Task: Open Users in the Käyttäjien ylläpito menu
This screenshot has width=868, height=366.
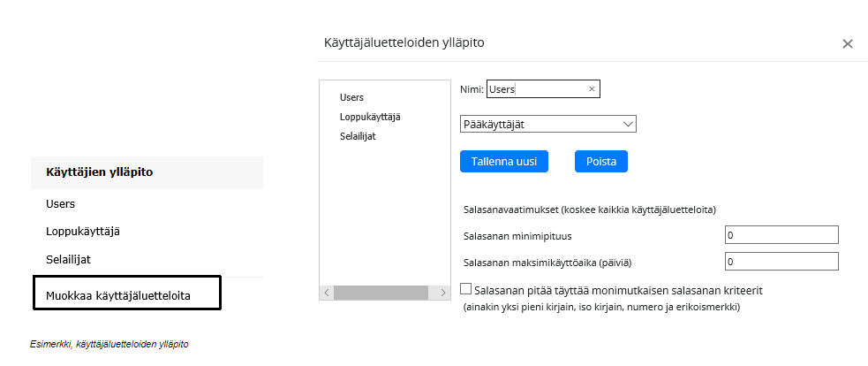Action: (x=60, y=204)
